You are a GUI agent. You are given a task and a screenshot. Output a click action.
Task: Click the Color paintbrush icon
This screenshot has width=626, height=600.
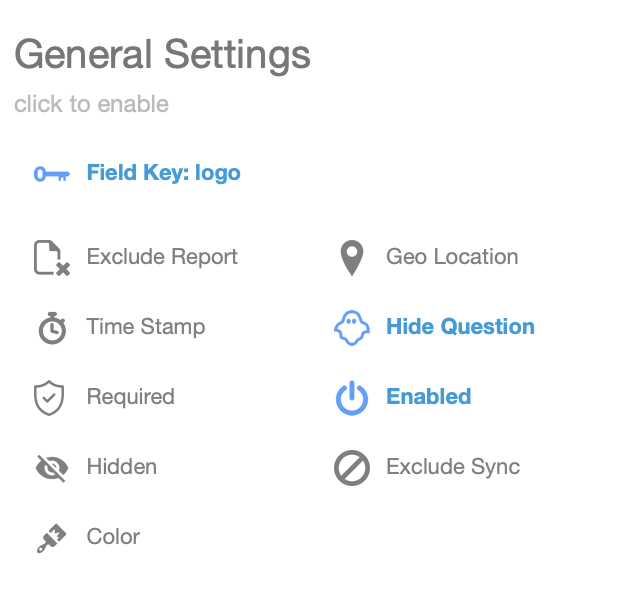(x=51, y=538)
